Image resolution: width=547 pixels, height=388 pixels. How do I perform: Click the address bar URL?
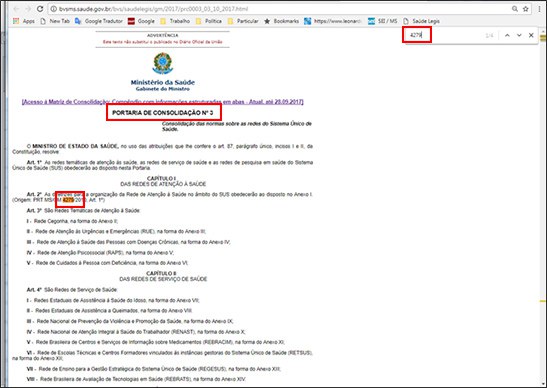153,9
